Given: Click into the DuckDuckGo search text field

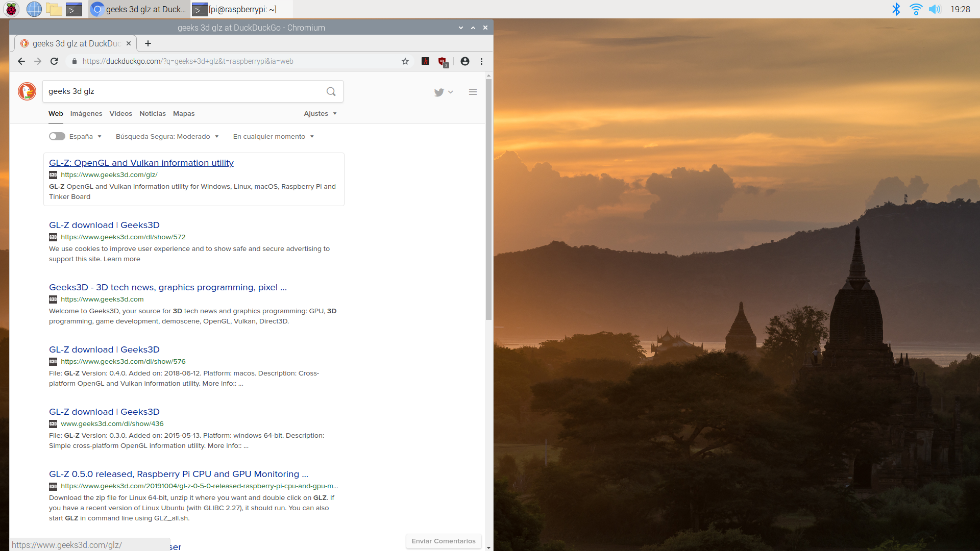Looking at the screenshot, I should click(184, 91).
